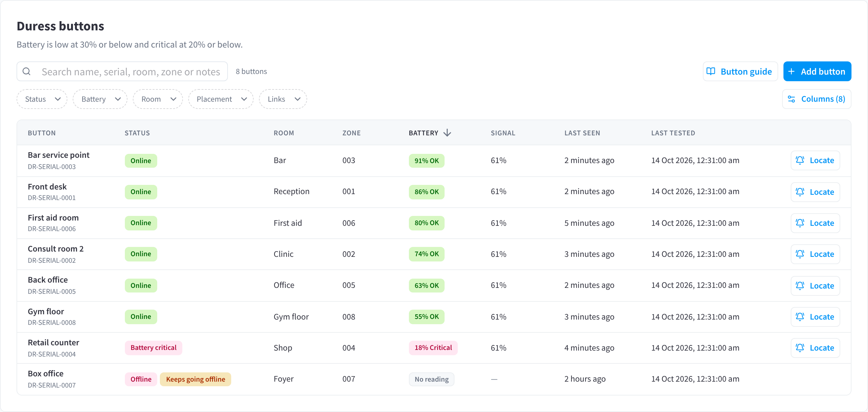Expand the Placement filter dropdown
The image size is (868, 412).
[x=221, y=99]
